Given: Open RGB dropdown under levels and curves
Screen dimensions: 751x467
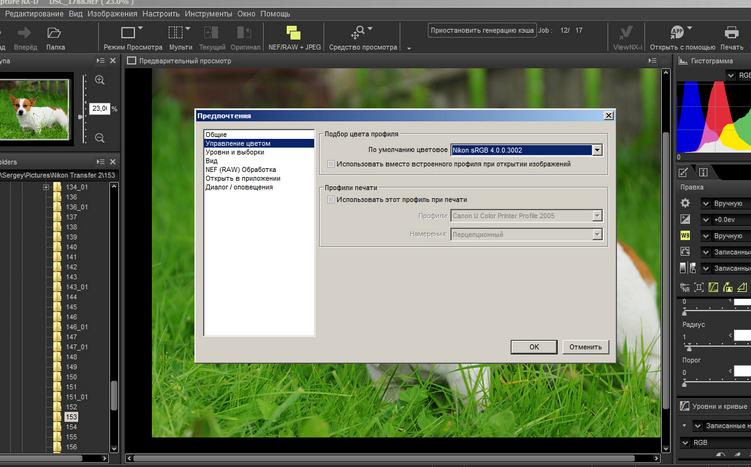Looking at the screenshot, I should pyautogui.click(x=685, y=443).
